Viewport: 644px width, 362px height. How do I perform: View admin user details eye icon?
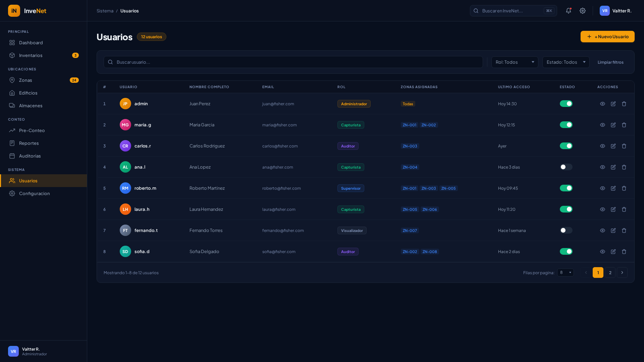[x=602, y=104]
